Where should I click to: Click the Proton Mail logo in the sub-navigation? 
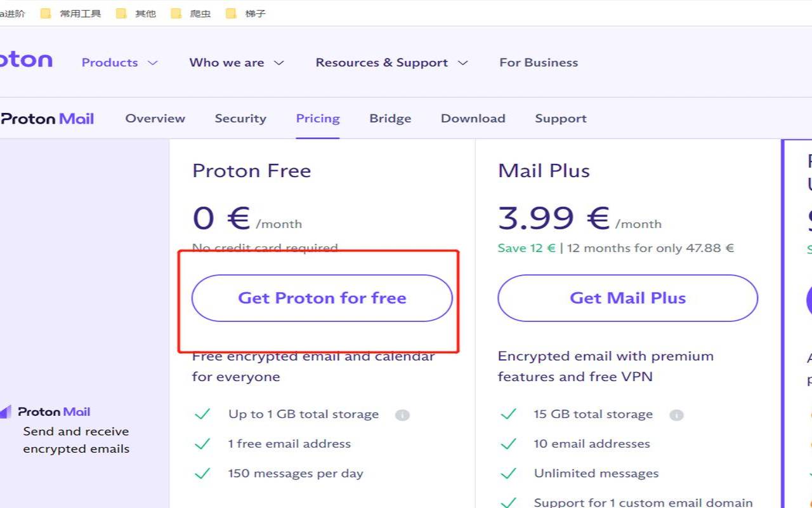pos(48,119)
